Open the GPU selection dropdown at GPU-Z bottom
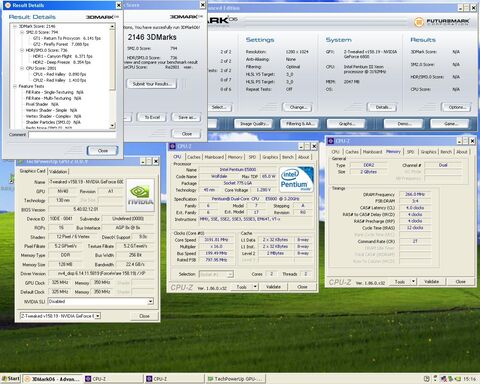Viewport: 480px width, 384px height. [98, 316]
